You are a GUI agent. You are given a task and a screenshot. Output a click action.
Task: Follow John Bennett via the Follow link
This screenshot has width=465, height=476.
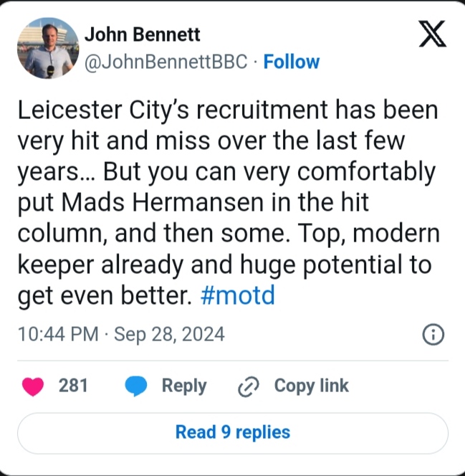pos(292,62)
